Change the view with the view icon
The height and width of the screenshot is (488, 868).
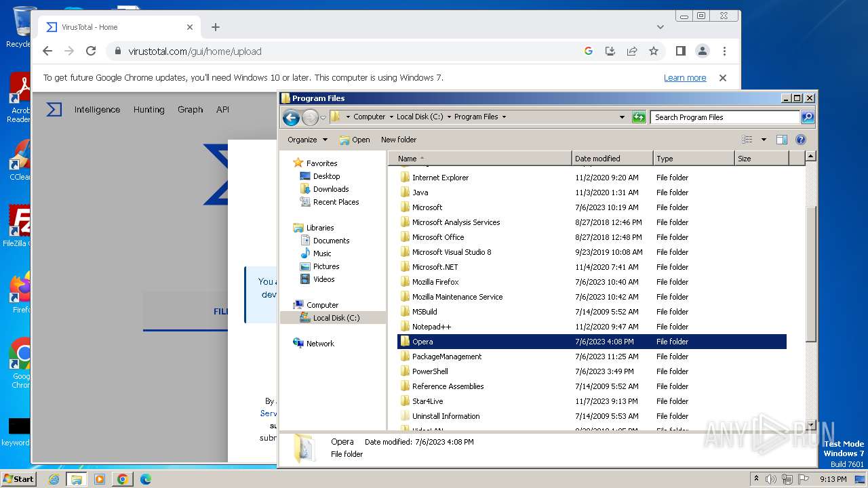(x=747, y=140)
